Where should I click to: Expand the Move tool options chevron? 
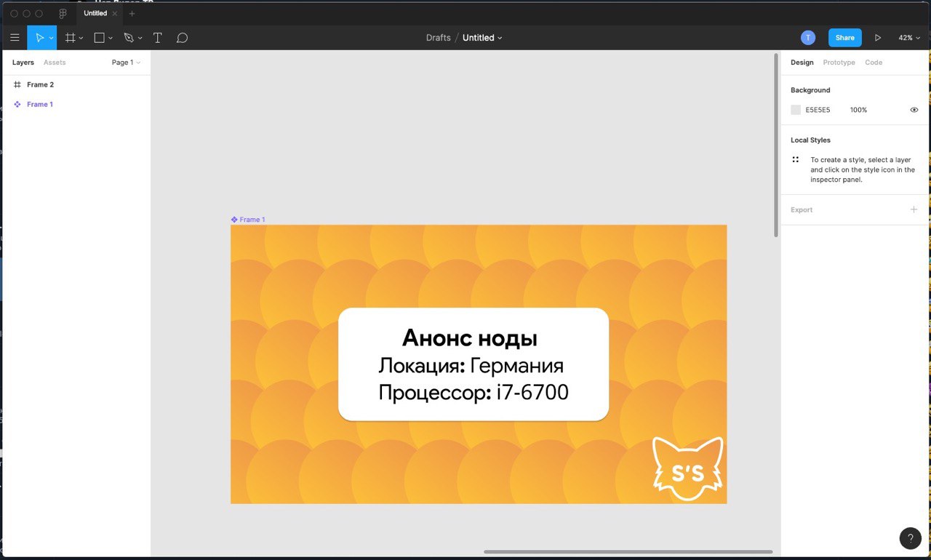click(x=52, y=38)
